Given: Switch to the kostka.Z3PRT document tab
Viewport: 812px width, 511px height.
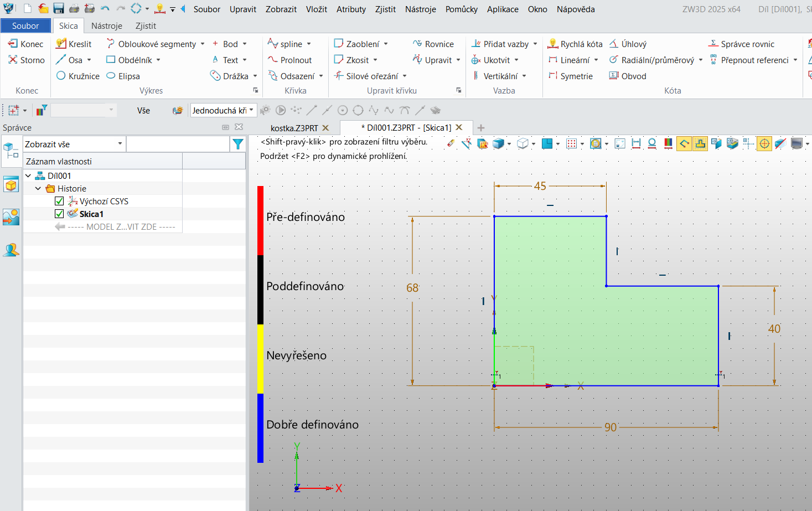Looking at the screenshot, I should point(294,128).
